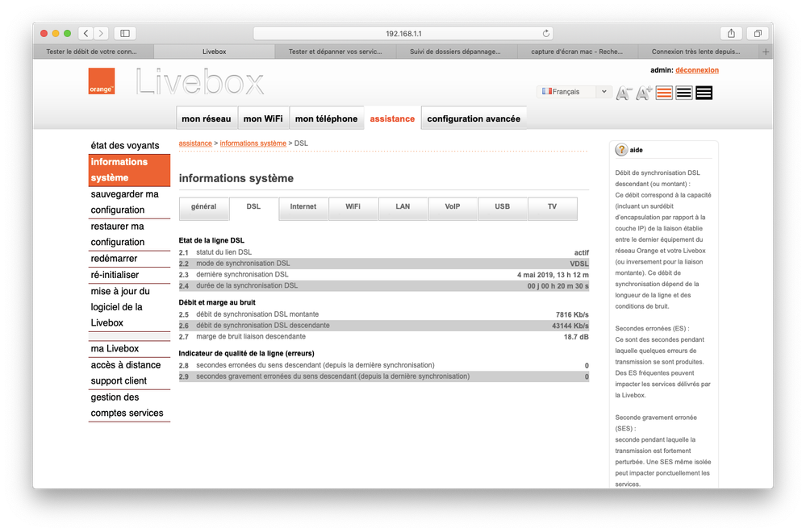Increase text size with A+ icon
This screenshot has height=532, width=806.
pyautogui.click(x=644, y=94)
